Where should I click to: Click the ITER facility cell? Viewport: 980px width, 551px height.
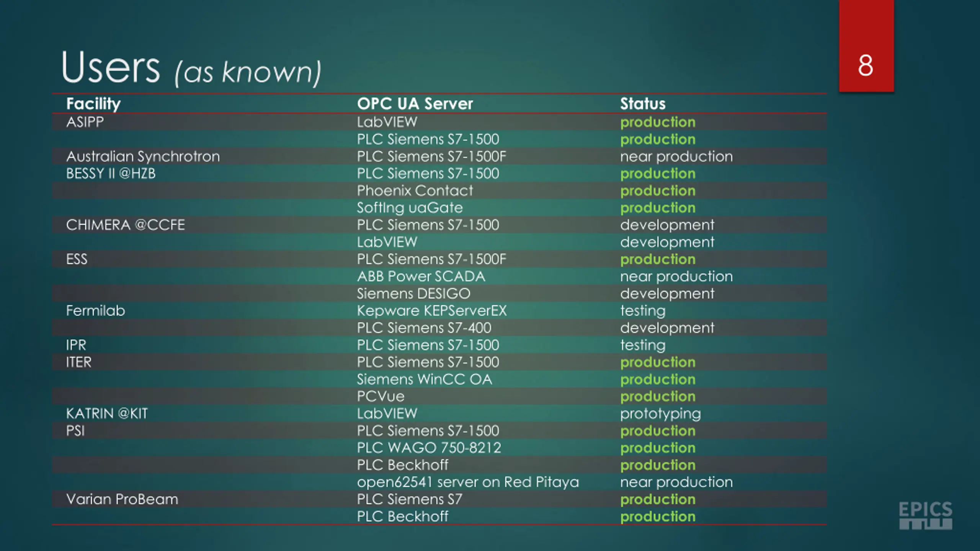point(79,362)
